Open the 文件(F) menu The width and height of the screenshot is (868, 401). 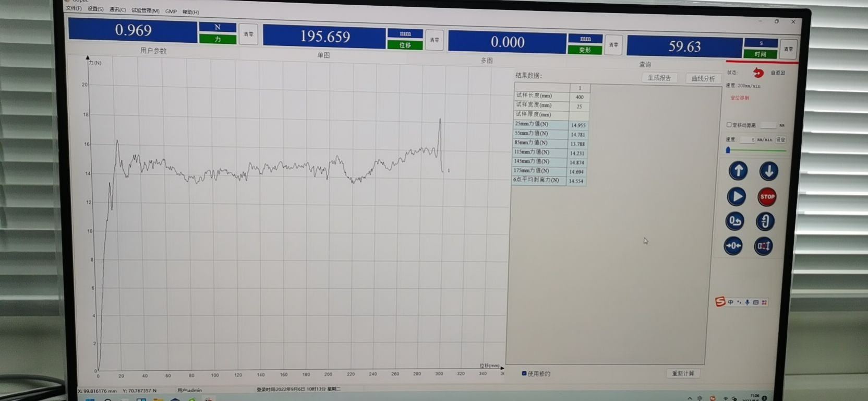pyautogui.click(x=74, y=8)
